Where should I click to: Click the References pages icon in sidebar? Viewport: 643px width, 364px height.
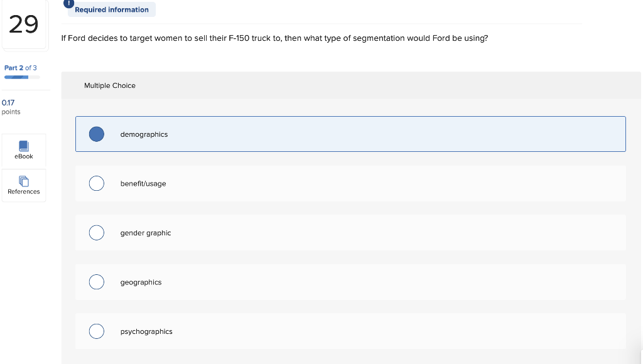coord(23,181)
